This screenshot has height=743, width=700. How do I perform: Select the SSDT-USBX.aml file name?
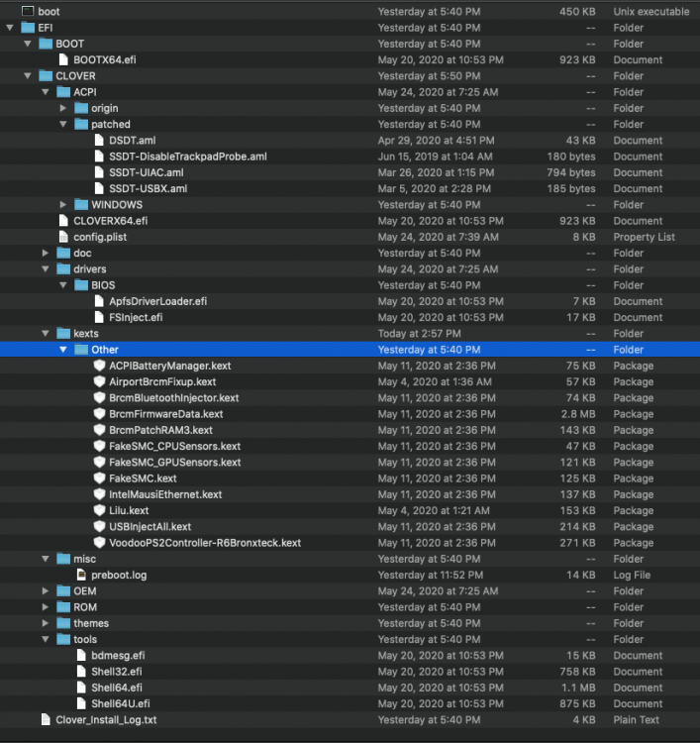149,188
